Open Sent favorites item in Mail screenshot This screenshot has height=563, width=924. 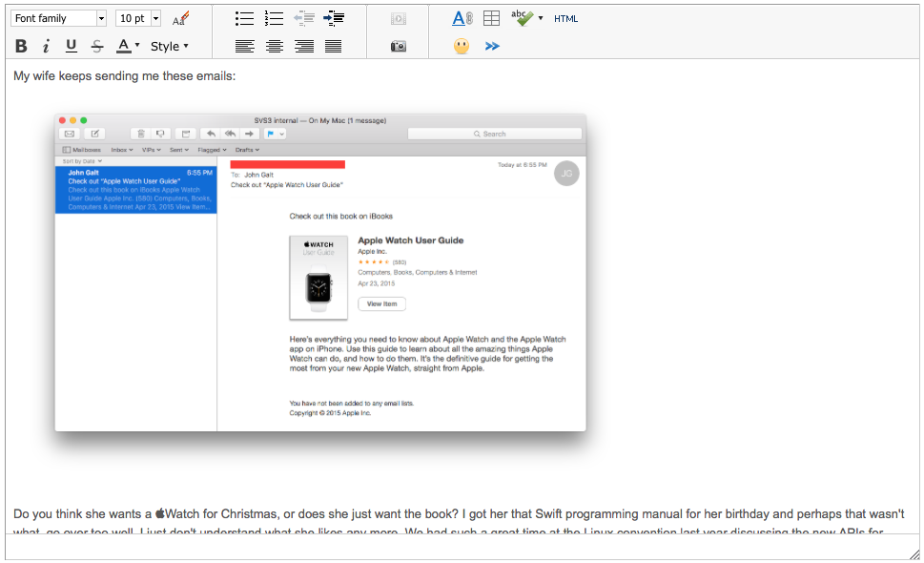click(179, 150)
